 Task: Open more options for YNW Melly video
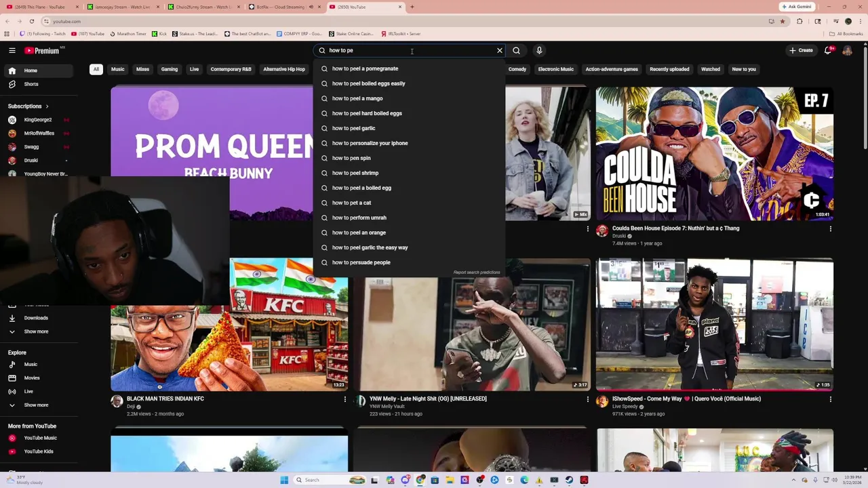(x=587, y=399)
